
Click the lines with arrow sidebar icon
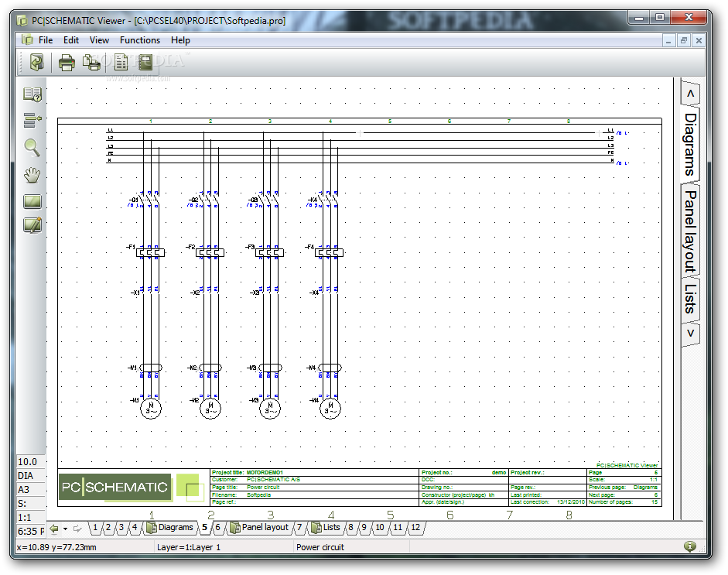point(32,120)
